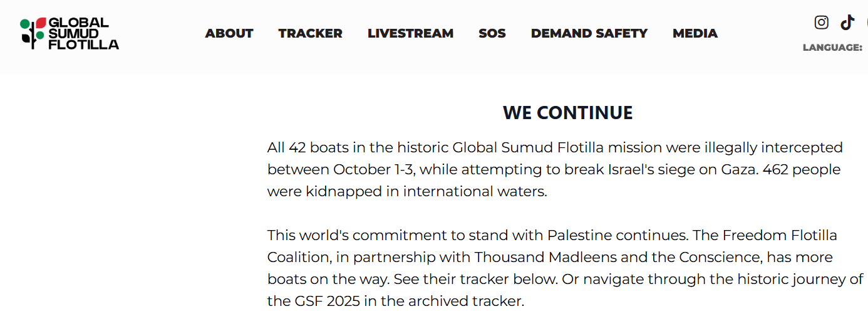Click the tree emblem in the site logo
The width and height of the screenshot is (868, 326).
tap(33, 33)
